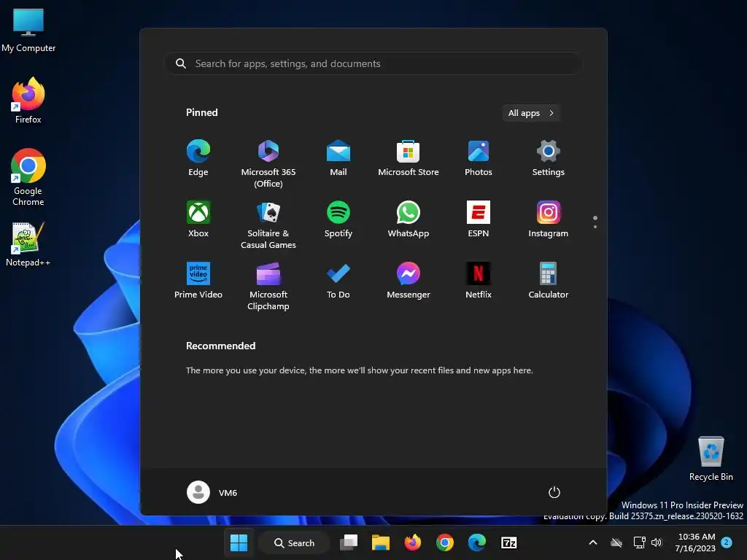Go to next pinned apps page dot

click(595, 226)
